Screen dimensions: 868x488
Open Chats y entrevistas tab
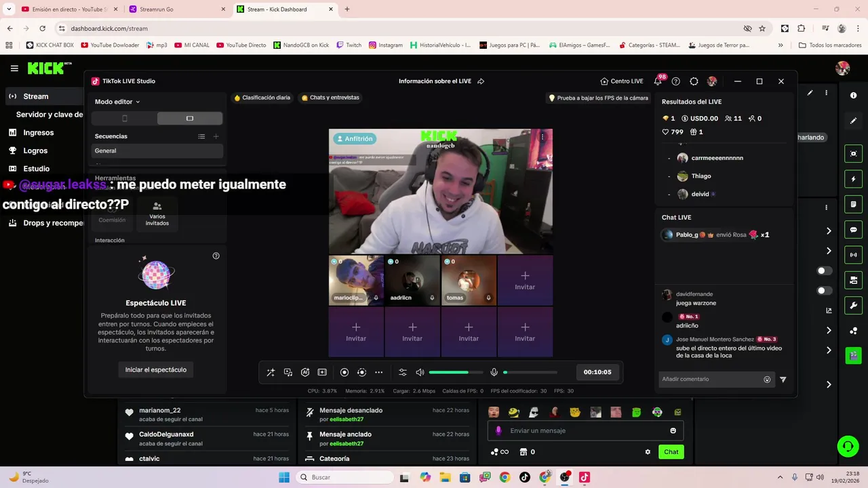[330, 98]
